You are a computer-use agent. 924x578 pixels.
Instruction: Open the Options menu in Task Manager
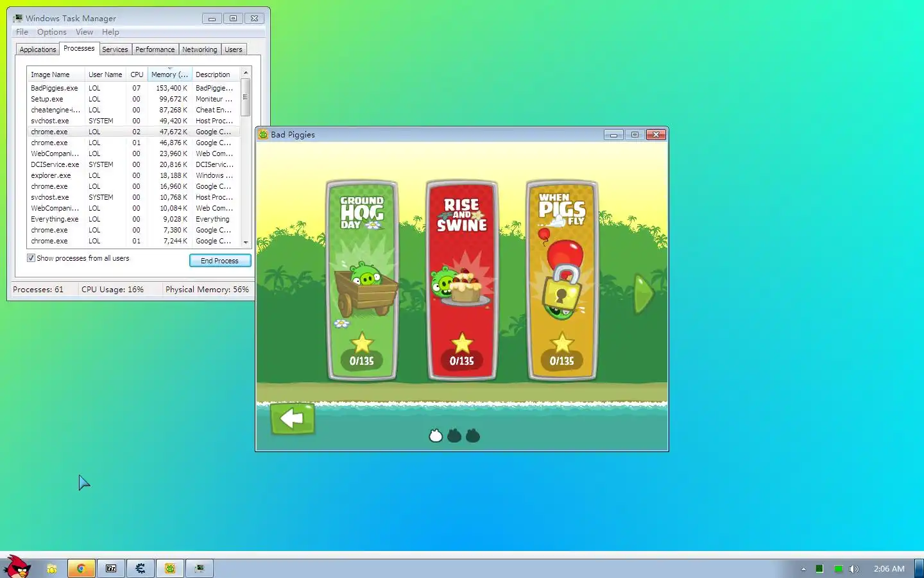[x=51, y=32]
